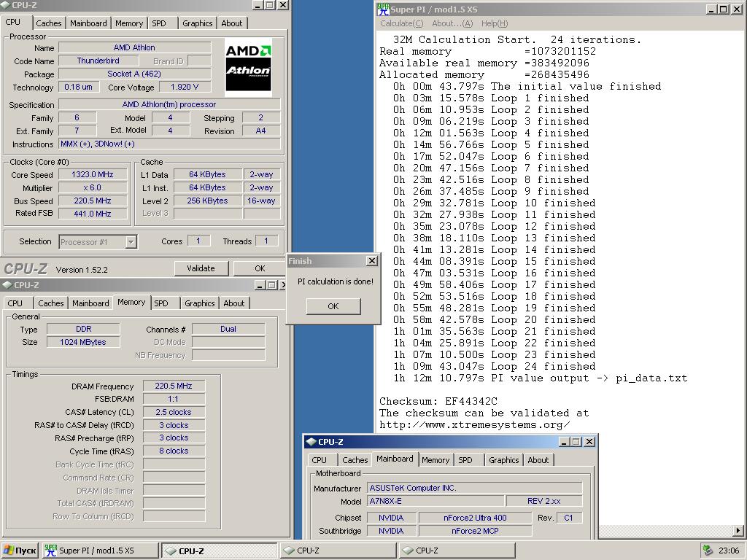Open the Processor #1 selection dropdown
The height and width of the screenshot is (560, 747).
click(x=98, y=242)
